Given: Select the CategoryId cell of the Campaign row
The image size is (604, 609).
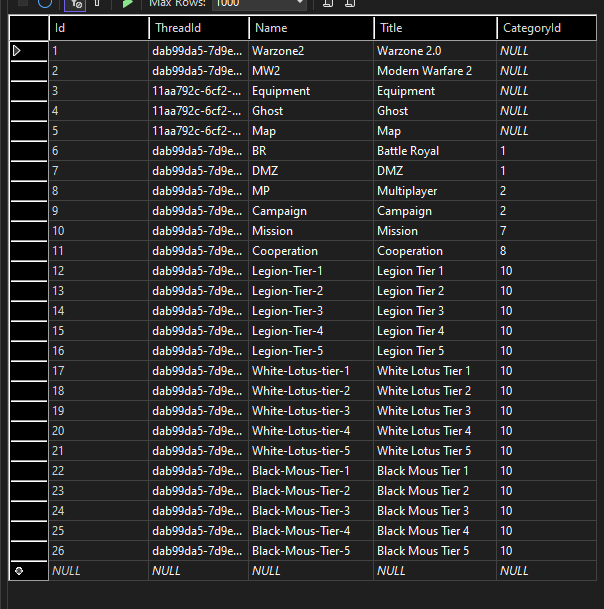Looking at the screenshot, I should pos(547,211).
